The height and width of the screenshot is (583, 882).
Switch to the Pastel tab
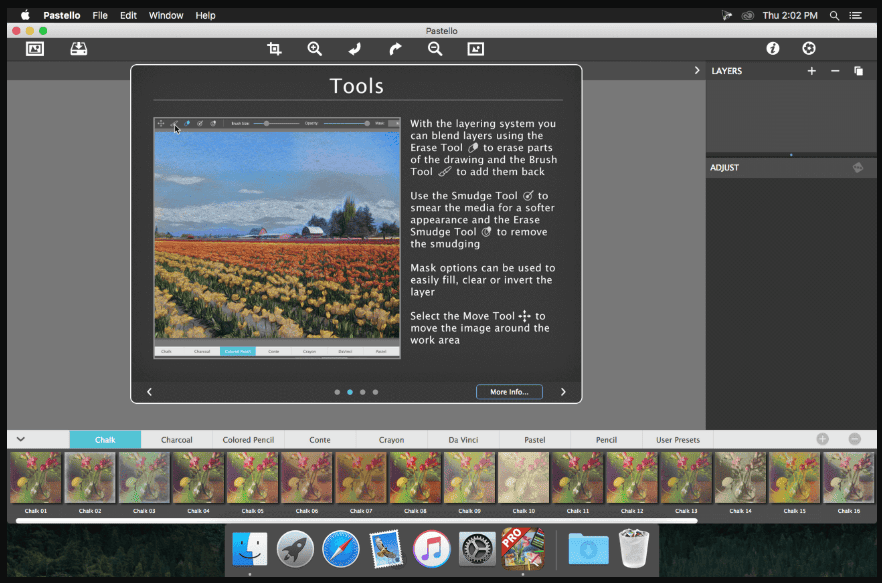coord(534,440)
